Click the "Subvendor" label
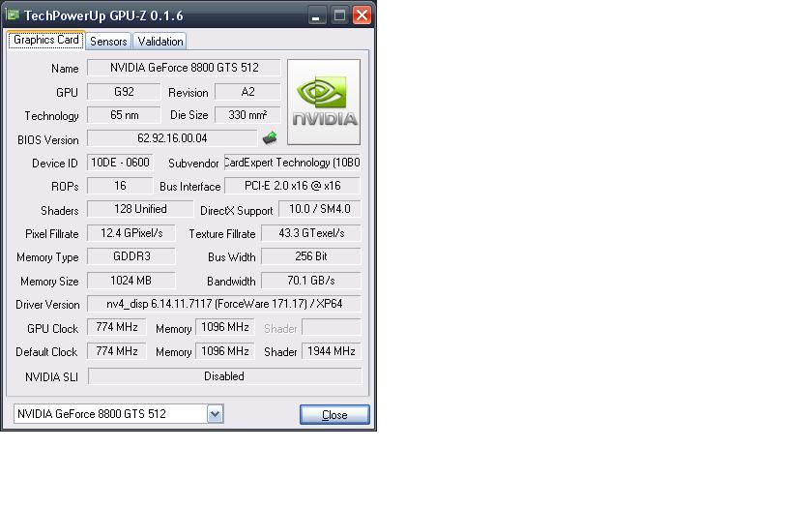This screenshot has height=508, width=812. 193,164
